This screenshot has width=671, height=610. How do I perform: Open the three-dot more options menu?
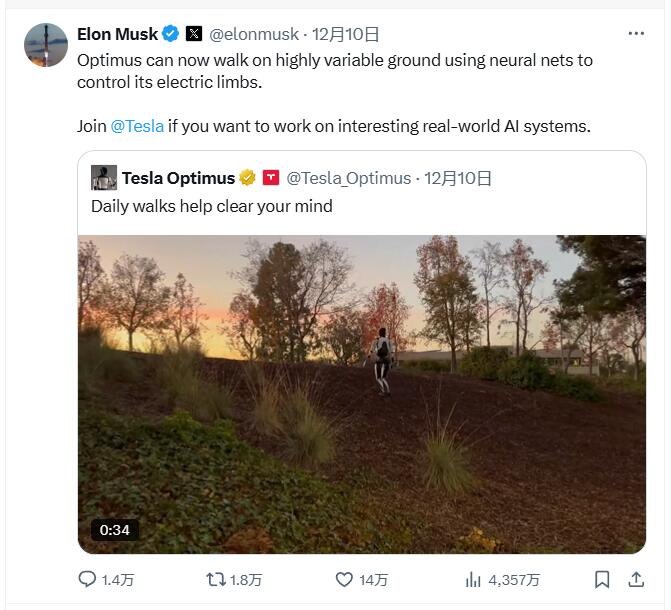click(x=636, y=34)
